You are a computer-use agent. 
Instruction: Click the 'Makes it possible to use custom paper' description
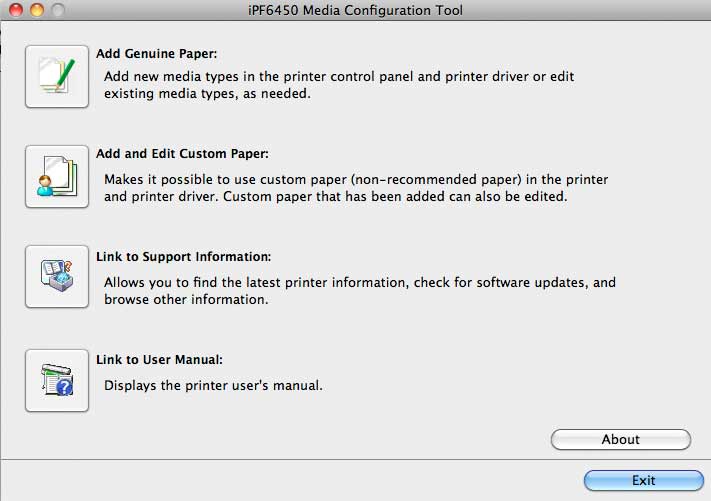(x=356, y=188)
